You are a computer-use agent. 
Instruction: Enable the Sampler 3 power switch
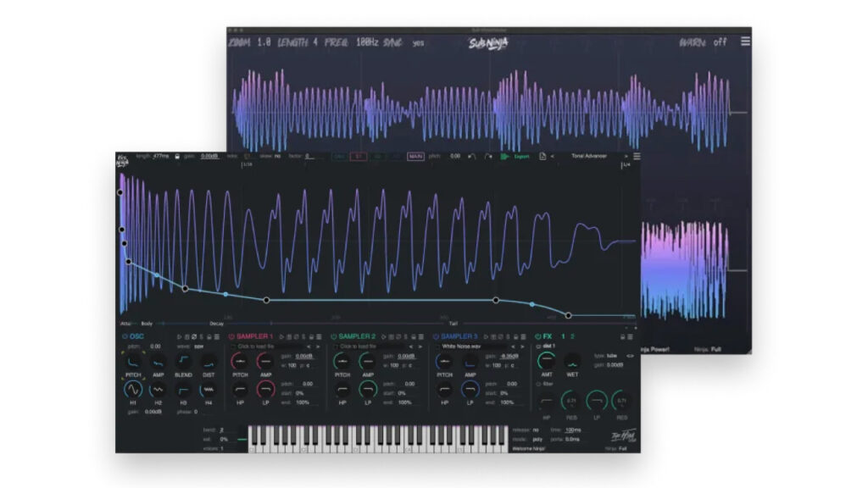(x=436, y=336)
